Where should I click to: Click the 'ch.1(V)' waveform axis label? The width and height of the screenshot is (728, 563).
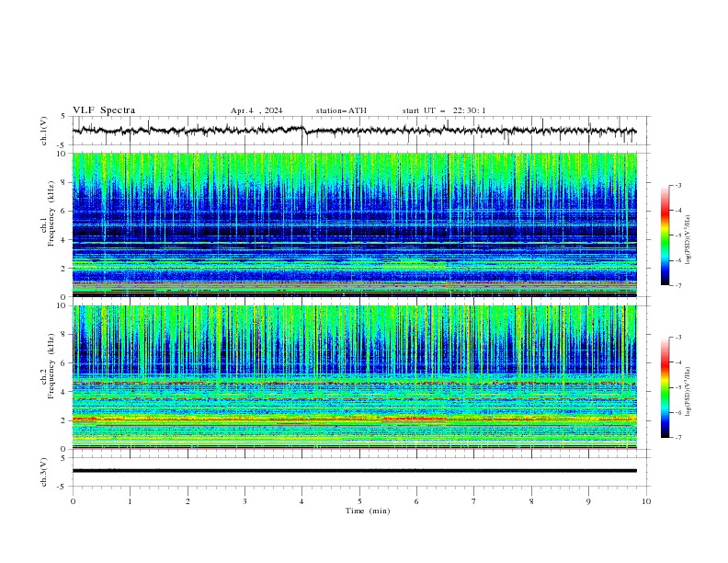[x=44, y=131]
